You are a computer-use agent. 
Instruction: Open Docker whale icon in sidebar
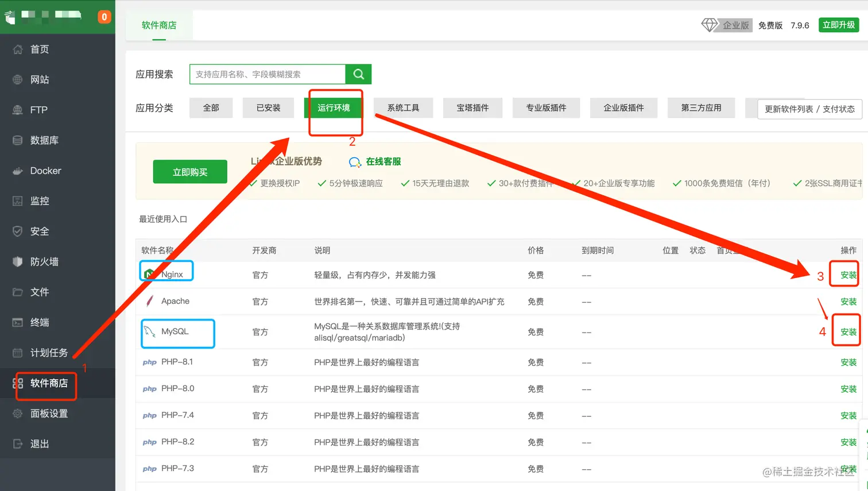(x=18, y=171)
